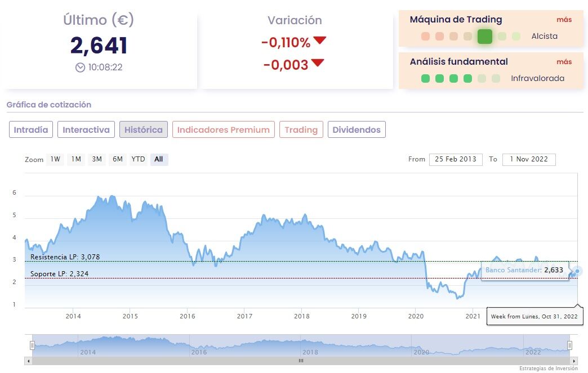Click the right handle of the chart navigator
Screen dimensions: 588x373
tap(569, 345)
